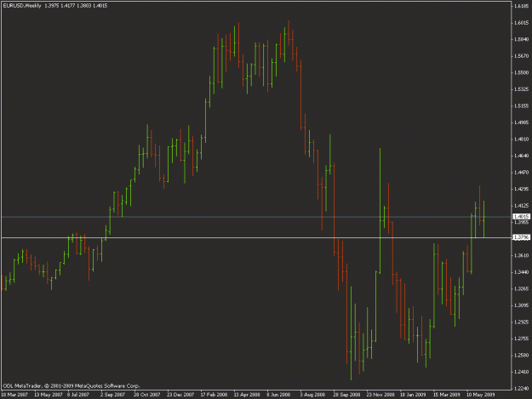Click the 23 Dec 2007 date label
This screenshot has height=399, width=532.
click(x=180, y=395)
